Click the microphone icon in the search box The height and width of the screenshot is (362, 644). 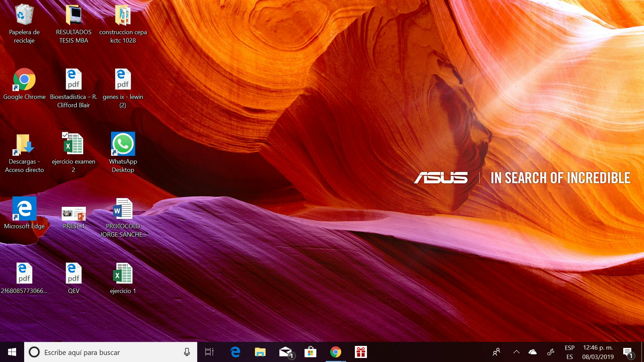(187, 352)
